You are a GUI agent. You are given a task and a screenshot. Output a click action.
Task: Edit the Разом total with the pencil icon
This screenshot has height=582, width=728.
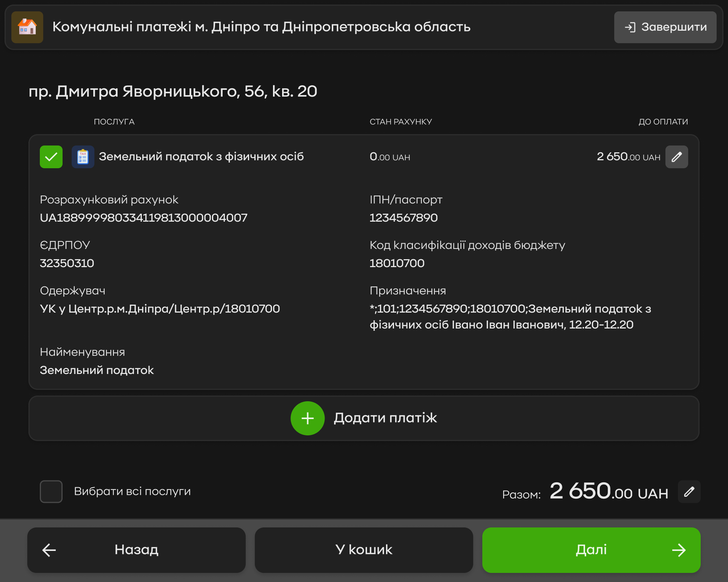(x=689, y=491)
